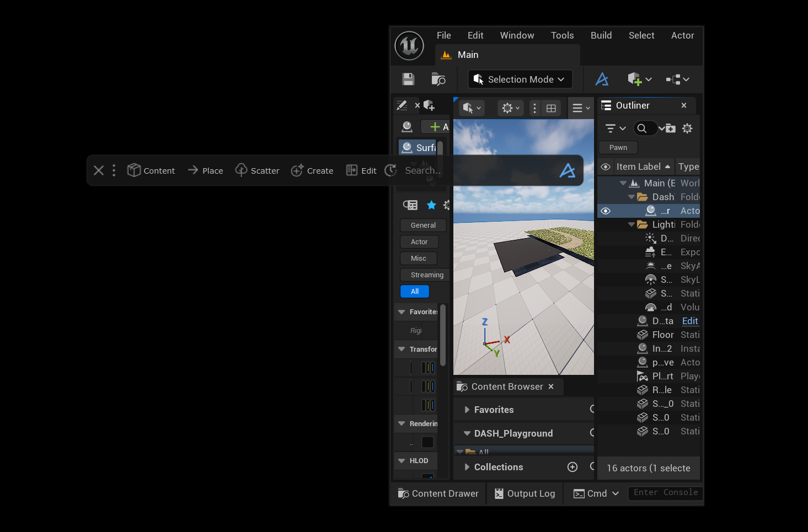Click the Dash icon in the main toolbar
The image size is (808, 532).
point(602,79)
